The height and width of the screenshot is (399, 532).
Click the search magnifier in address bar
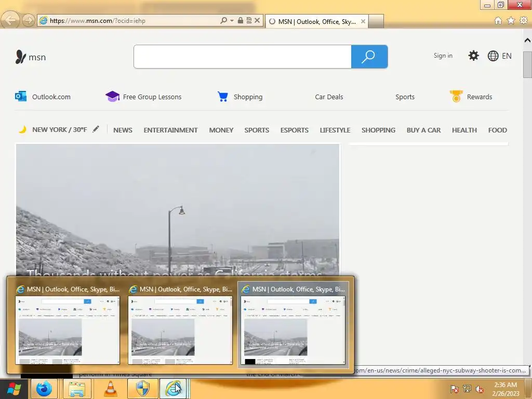223,20
